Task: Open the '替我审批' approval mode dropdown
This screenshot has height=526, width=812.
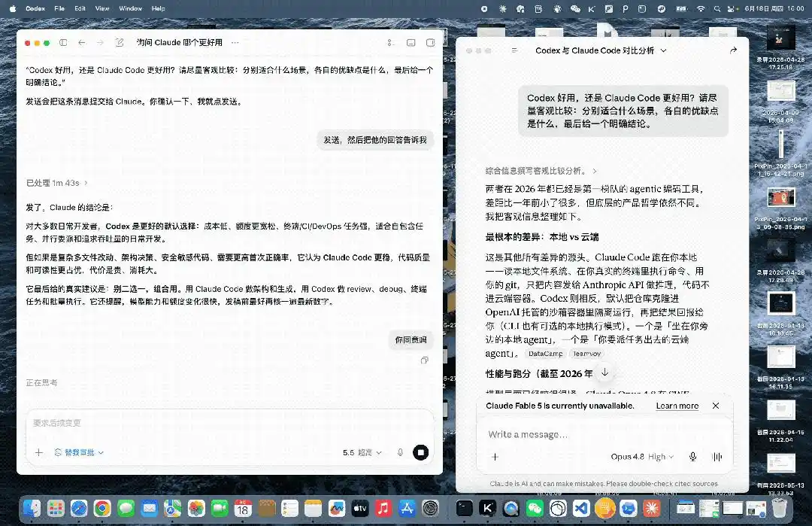Action: click(x=79, y=452)
